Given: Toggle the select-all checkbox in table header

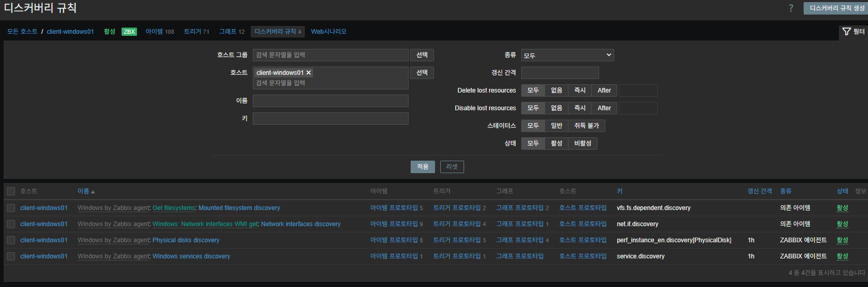Looking at the screenshot, I should [11, 191].
